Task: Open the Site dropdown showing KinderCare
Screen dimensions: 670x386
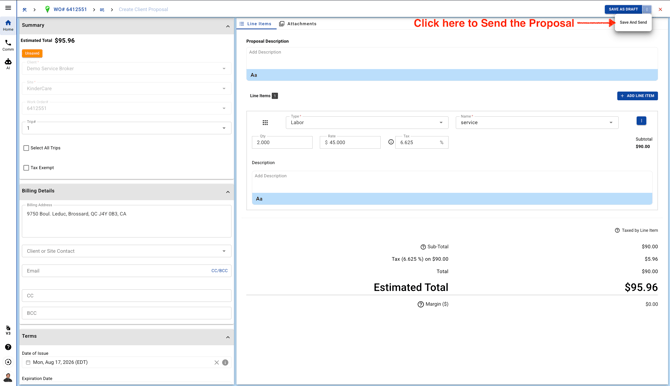Action: pos(126,88)
